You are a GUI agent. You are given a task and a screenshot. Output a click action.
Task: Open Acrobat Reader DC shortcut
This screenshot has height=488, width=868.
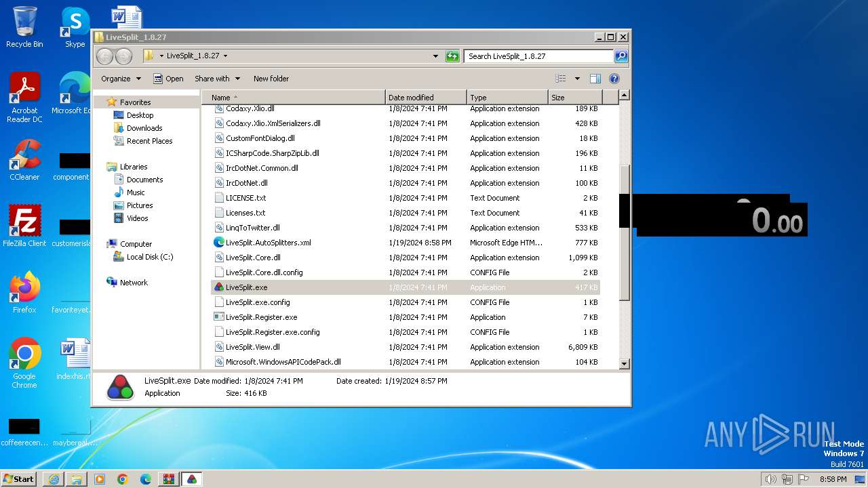point(24,98)
